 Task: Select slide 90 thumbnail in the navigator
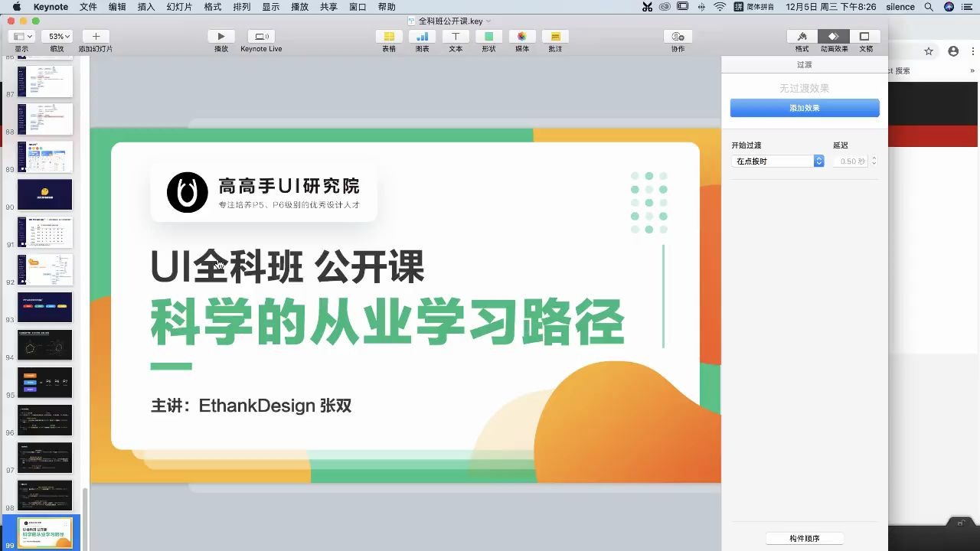tap(44, 194)
